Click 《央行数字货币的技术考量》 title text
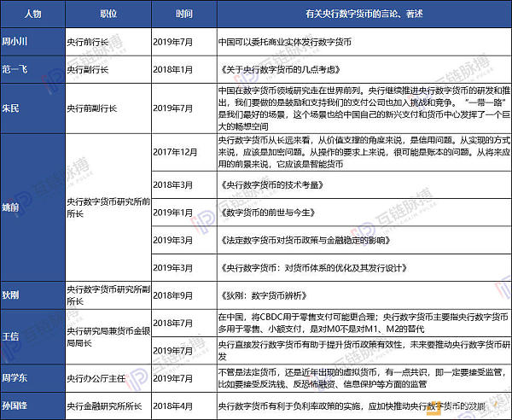 pyautogui.click(x=272, y=185)
